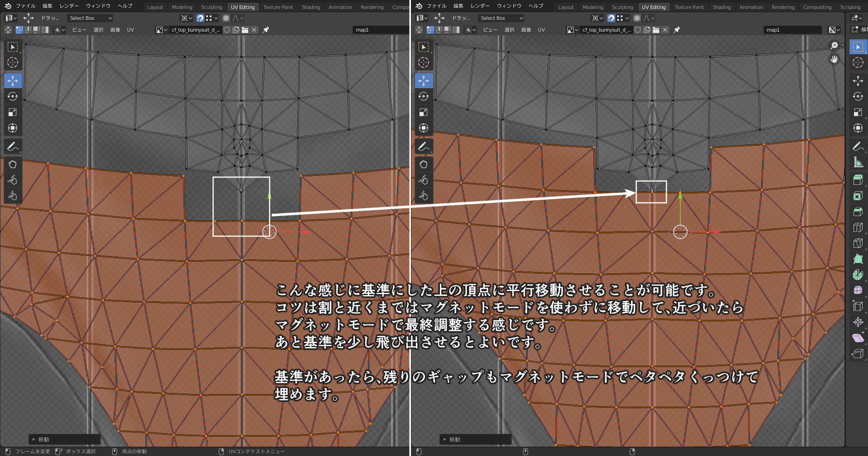Viewport: 868px width, 456px height.
Task: Activate the Move tool in left UV editor
Action: pos(13,81)
